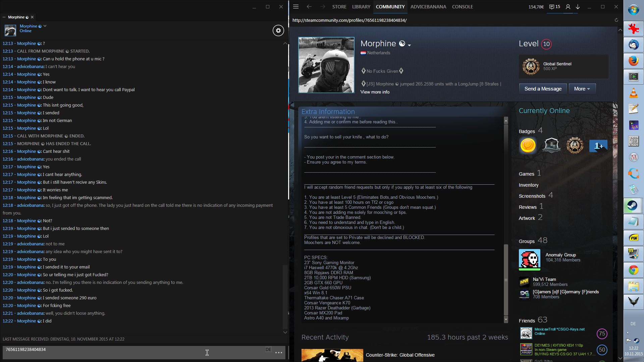Open chat settings gear icon

[x=278, y=31]
